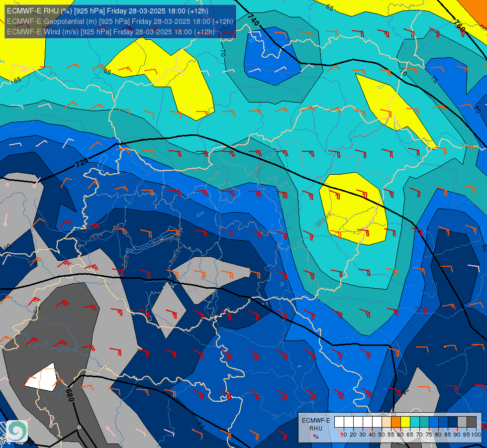Click the legend tick label 100

476,435
